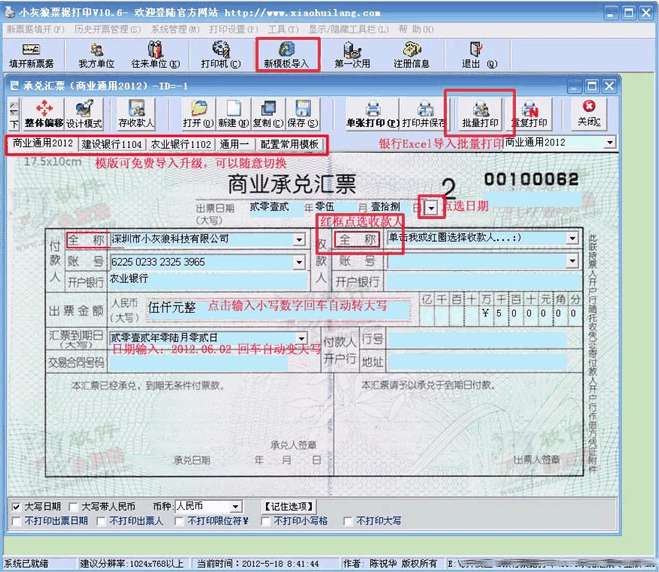
Task: Click the ticket number 00100062
Action: click(x=531, y=180)
